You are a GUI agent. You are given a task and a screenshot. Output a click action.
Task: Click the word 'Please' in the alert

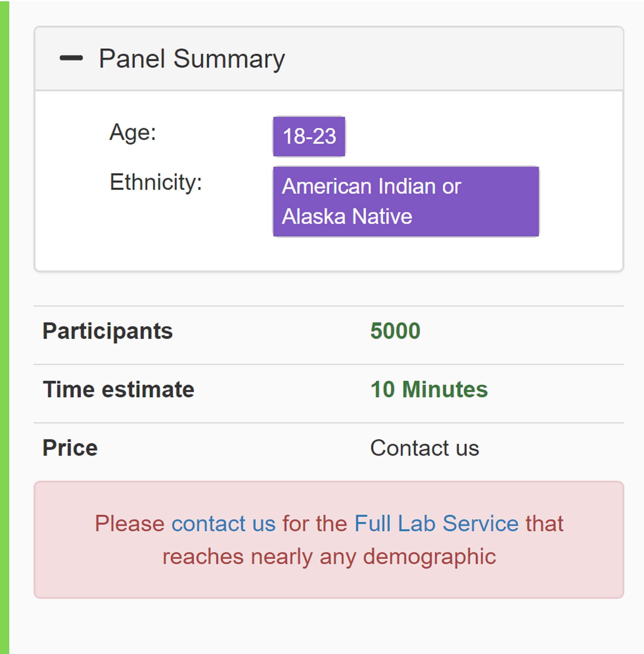click(x=129, y=523)
